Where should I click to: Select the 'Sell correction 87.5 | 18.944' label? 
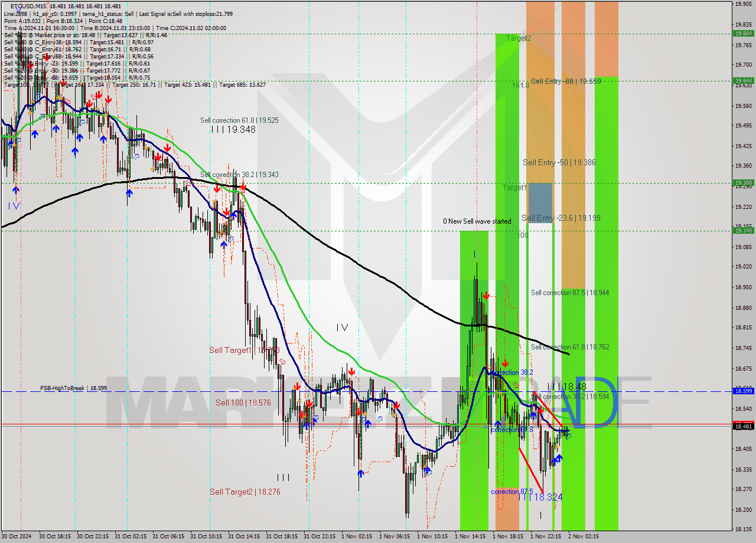[x=570, y=293]
